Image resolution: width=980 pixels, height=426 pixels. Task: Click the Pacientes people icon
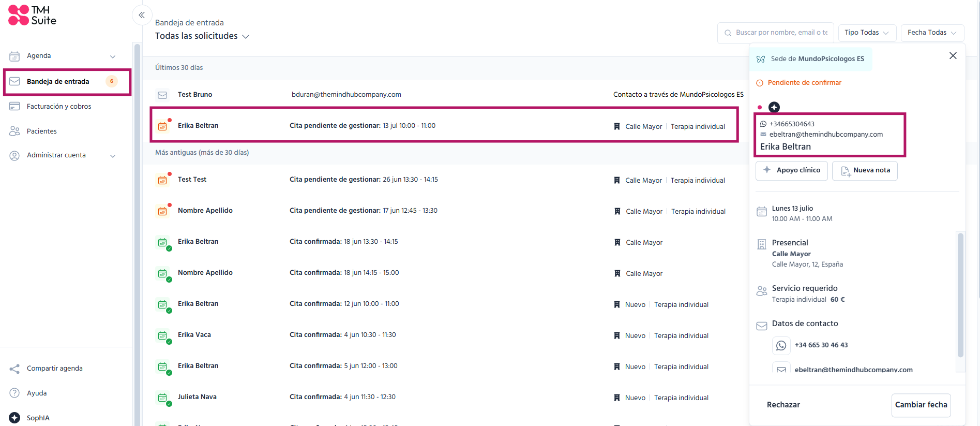coord(14,131)
